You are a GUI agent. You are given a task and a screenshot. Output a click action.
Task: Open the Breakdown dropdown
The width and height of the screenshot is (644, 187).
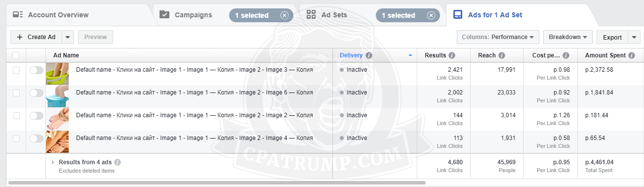click(567, 37)
